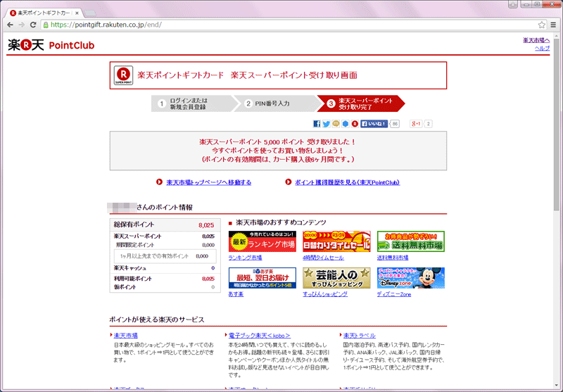563x392 pixels.
Task: Share on Twitter with the bird icon
Action: click(x=326, y=124)
